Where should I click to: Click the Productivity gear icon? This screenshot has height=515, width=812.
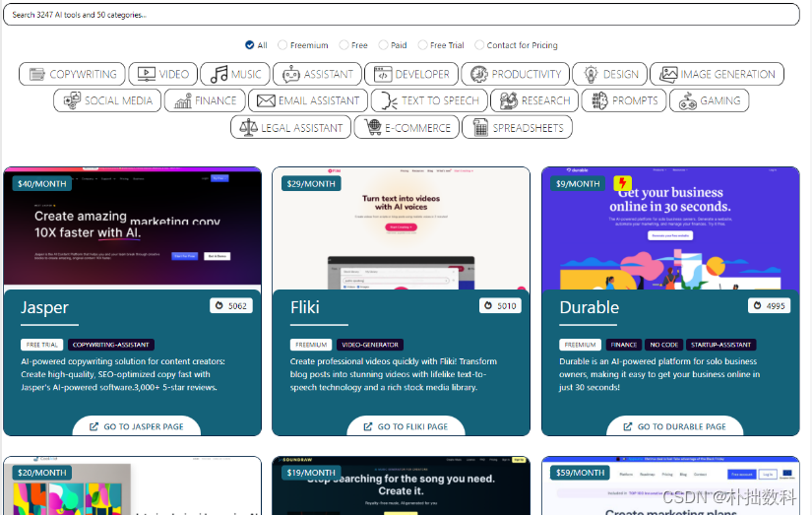point(479,74)
